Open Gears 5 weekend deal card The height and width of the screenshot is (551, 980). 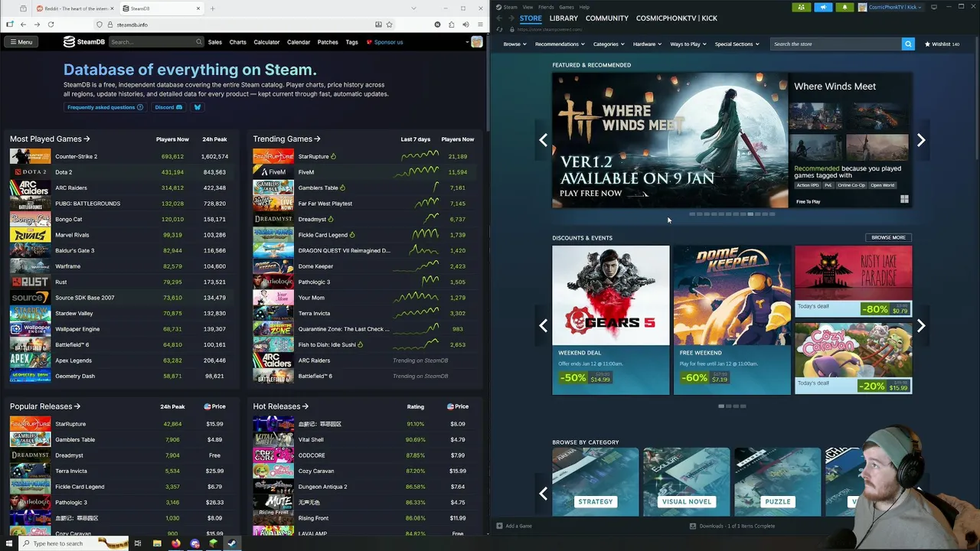pyautogui.click(x=610, y=320)
